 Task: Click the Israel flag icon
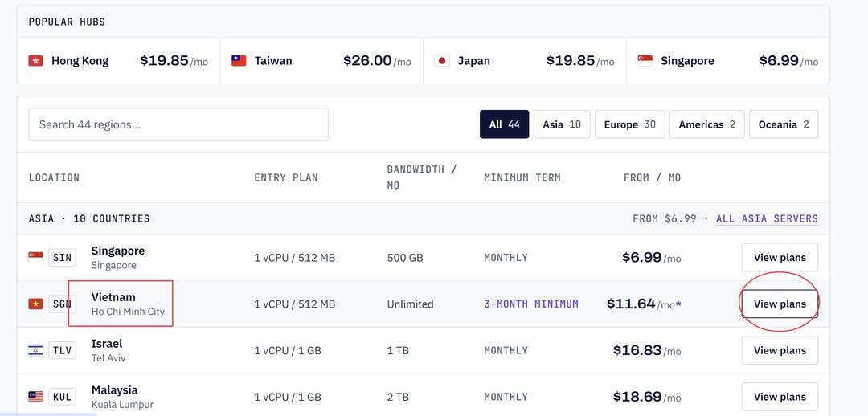coord(35,350)
